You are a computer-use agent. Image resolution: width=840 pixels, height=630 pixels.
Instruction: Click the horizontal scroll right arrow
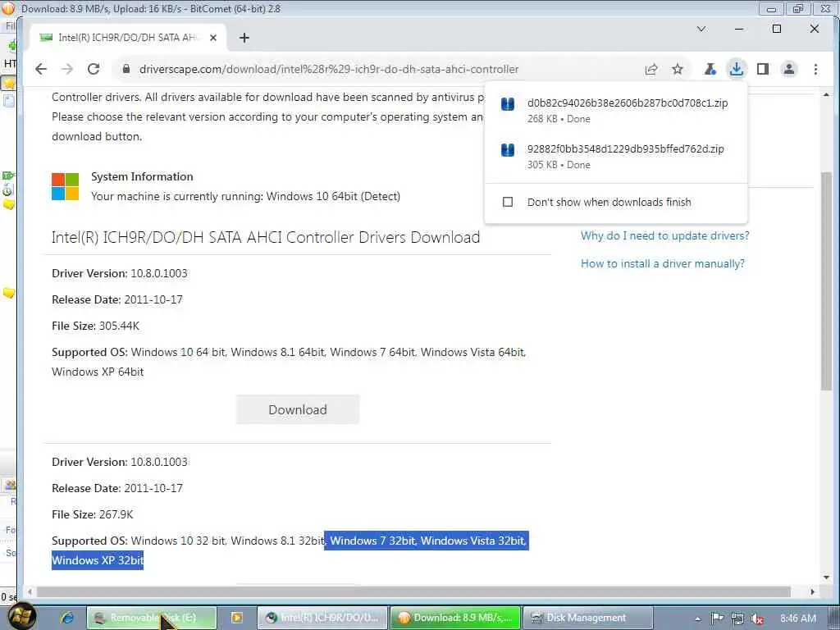pyautogui.click(x=813, y=591)
